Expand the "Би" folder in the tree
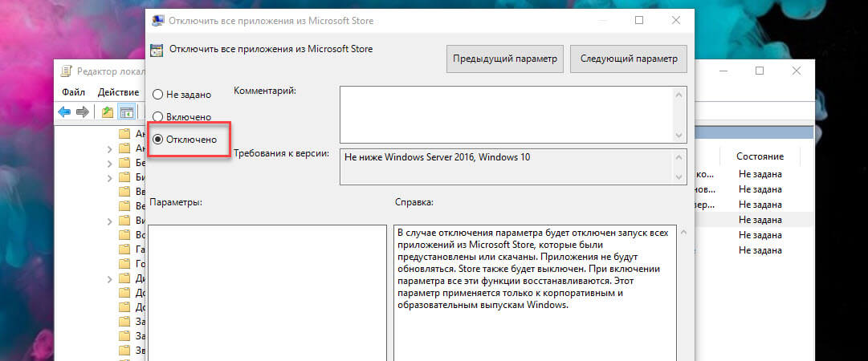 pos(110,177)
